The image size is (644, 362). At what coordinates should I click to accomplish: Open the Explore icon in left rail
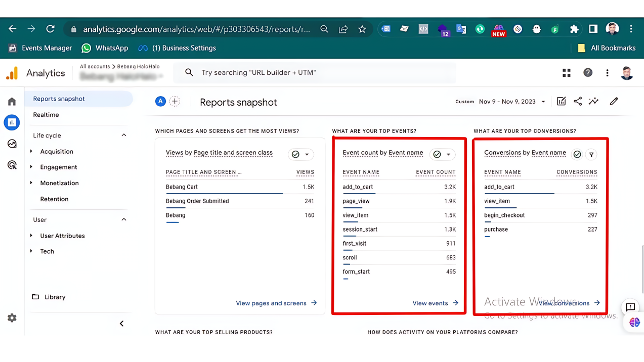click(x=12, y=144)
